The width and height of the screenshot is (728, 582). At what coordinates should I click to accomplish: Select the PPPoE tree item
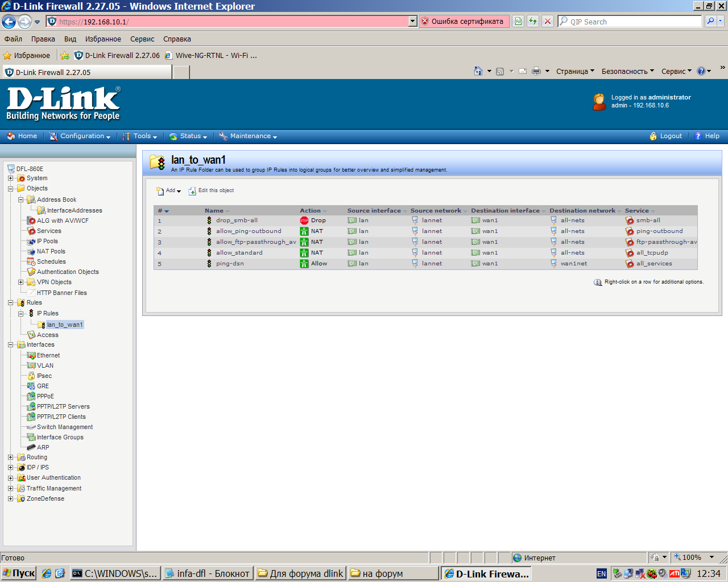pos(45,397)
